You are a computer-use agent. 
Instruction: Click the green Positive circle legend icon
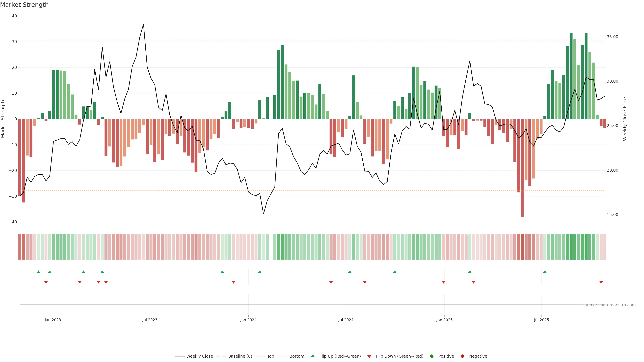[432, 356]
